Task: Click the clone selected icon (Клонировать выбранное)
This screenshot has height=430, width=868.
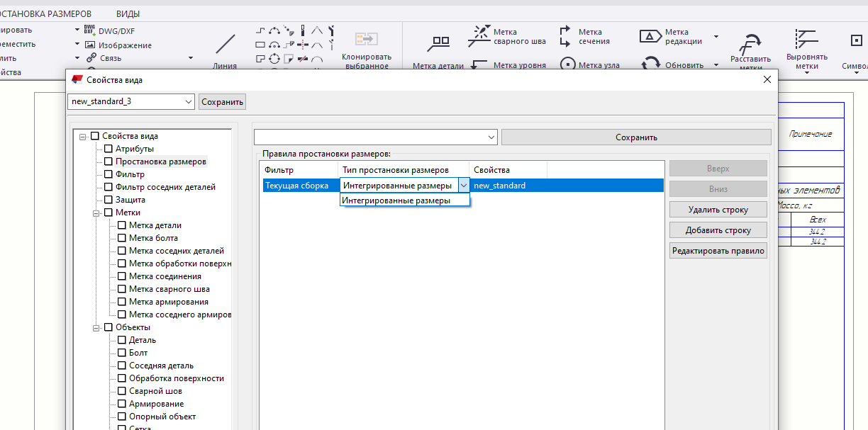Action: pos(367,38)
